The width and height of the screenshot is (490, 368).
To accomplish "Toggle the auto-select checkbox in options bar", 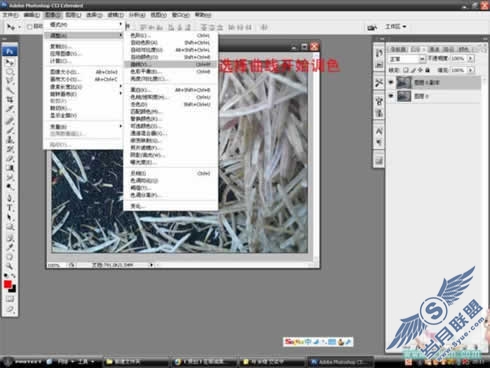I will [x=29, y=27].
